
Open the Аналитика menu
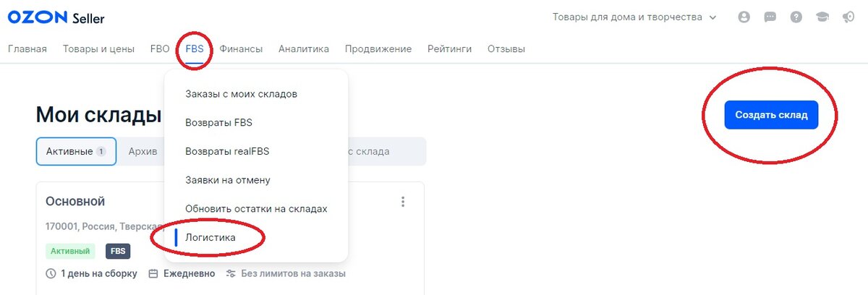pos(304,49)
